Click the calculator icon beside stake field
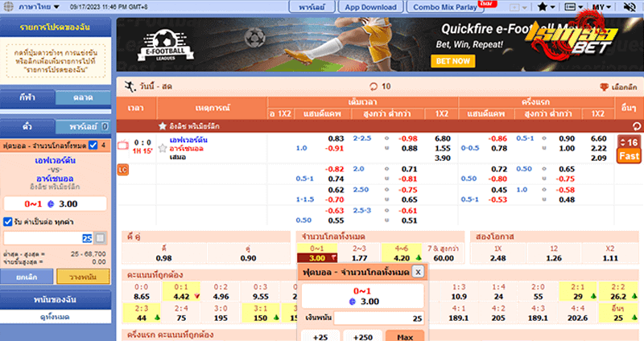 coord(100,238)
